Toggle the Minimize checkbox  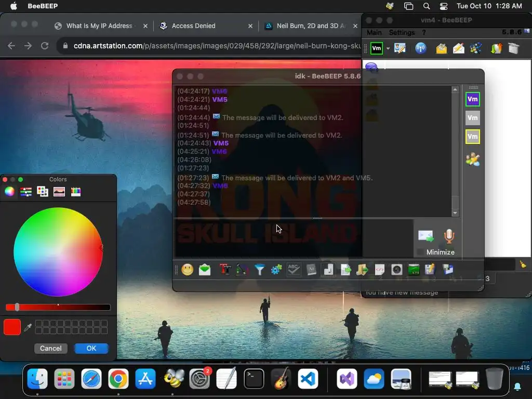point(420,252)
